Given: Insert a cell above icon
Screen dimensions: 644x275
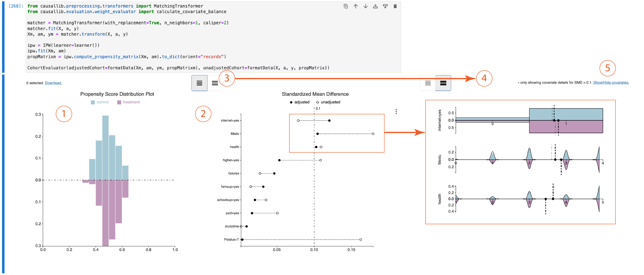Looking at the screenshot, I should (375, 6).
